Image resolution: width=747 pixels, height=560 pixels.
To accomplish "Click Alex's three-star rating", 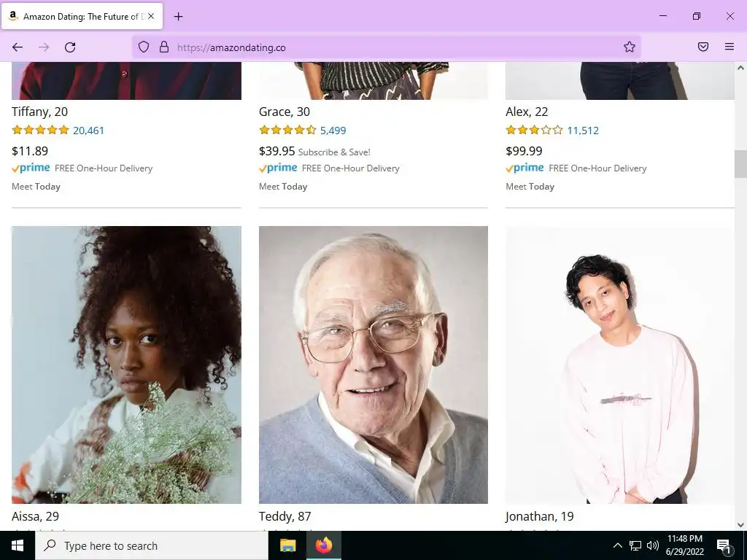I will [x=535, y=130].
